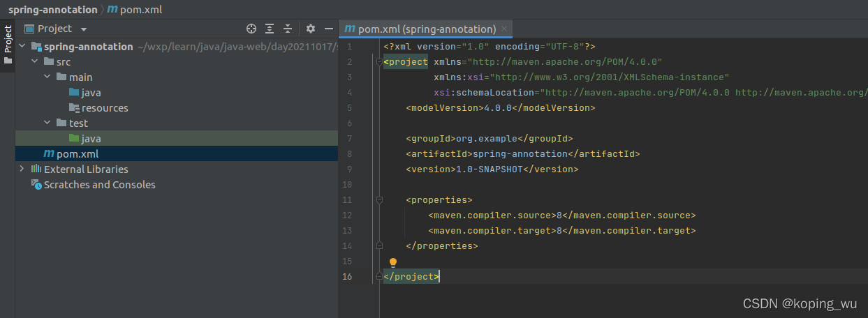Collapse the spring-annotation root node

point(22,46)
